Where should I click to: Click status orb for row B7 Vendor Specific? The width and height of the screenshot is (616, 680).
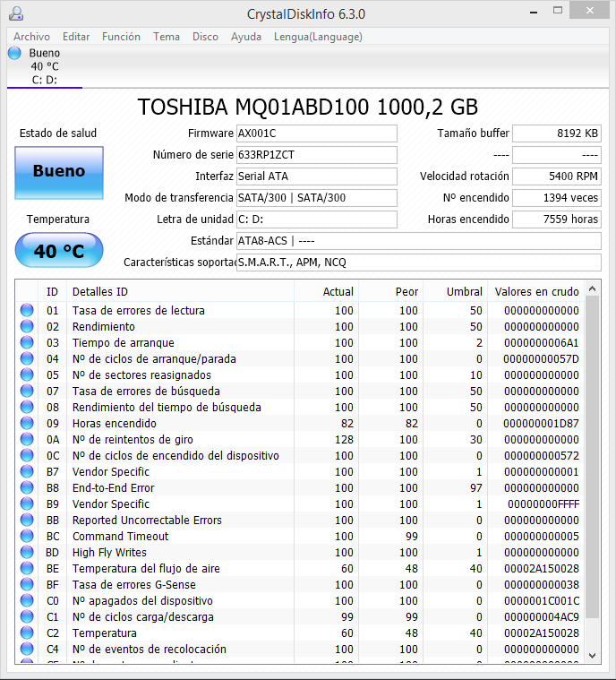click(27, 471)
